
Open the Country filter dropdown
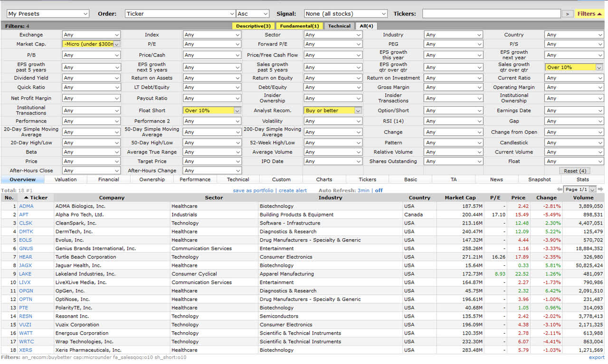574,35
